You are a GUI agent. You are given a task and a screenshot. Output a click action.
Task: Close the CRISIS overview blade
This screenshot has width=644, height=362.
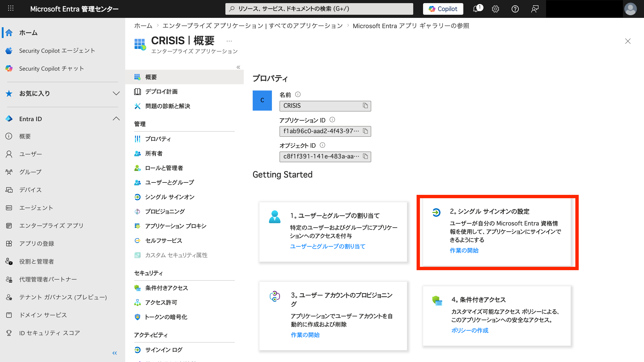[x=628, y=41]
